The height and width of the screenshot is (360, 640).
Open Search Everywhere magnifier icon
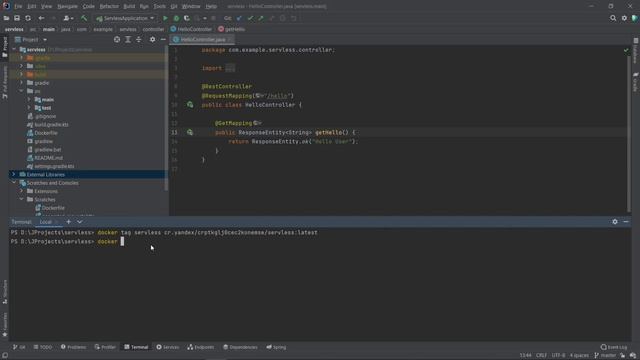coord(613,18)
